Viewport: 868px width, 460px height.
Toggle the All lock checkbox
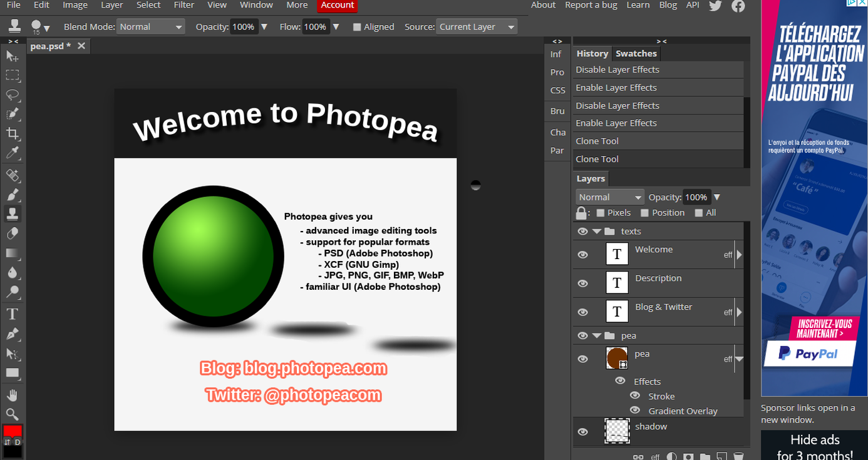[699, 213]
